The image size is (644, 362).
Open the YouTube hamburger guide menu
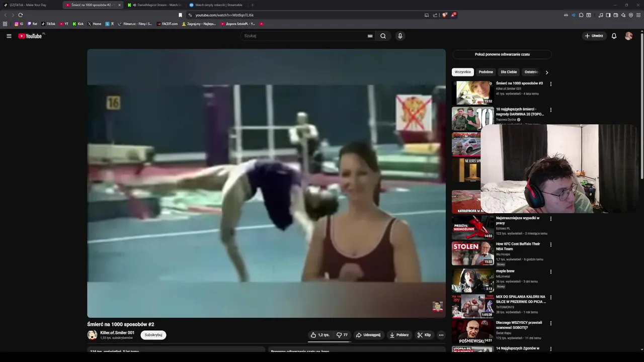click(9, 36)
